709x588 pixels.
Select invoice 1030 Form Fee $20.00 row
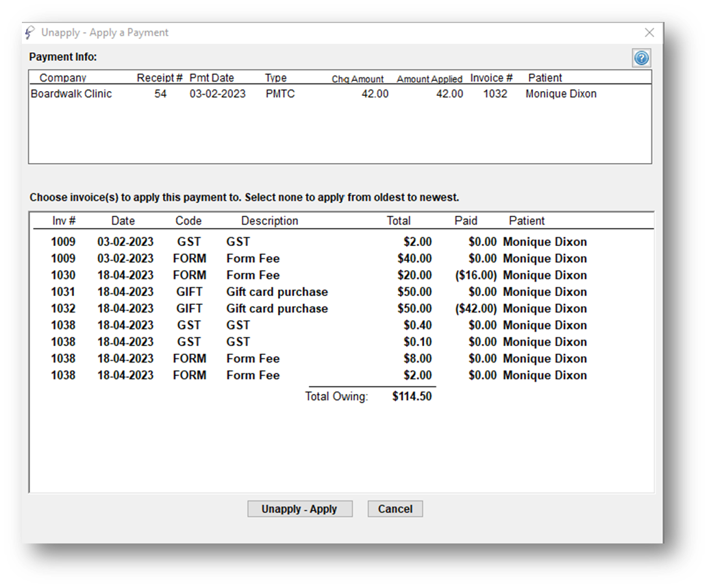point(319,275)
